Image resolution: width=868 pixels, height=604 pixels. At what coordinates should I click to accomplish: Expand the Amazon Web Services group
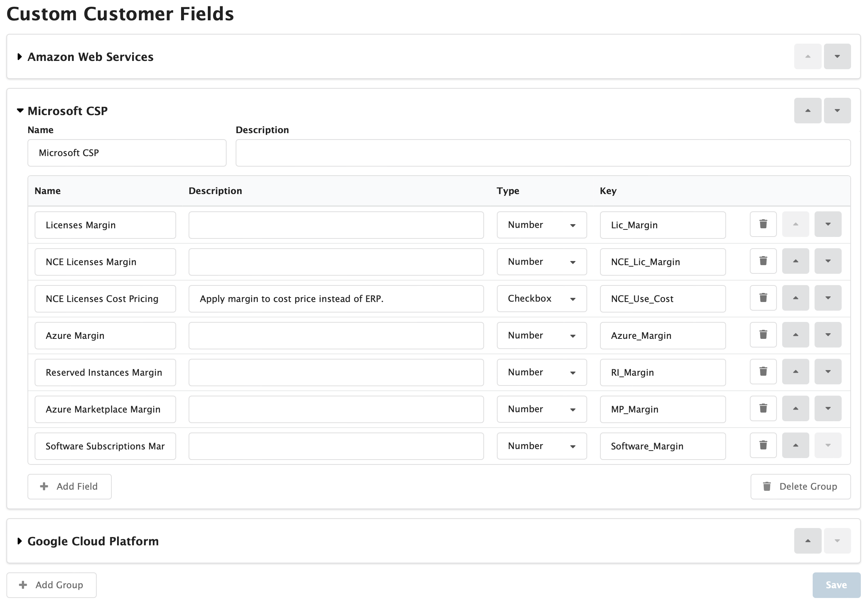tap(20, 57)
